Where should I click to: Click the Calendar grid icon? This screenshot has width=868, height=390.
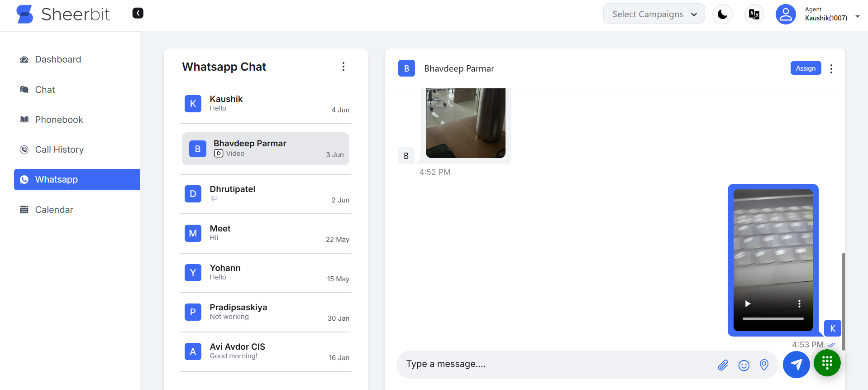click(x=24, y=210)
